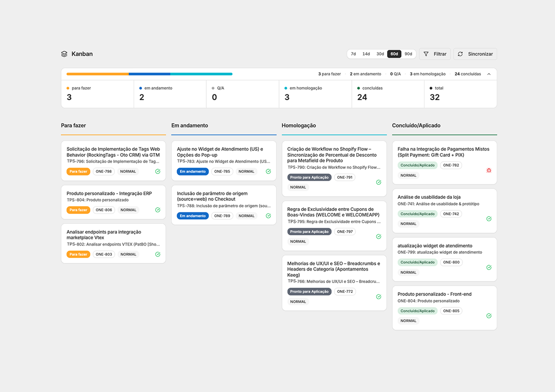
Task: Click the Em andamento badge on ONE-789 card
Action: coord(193,216)
